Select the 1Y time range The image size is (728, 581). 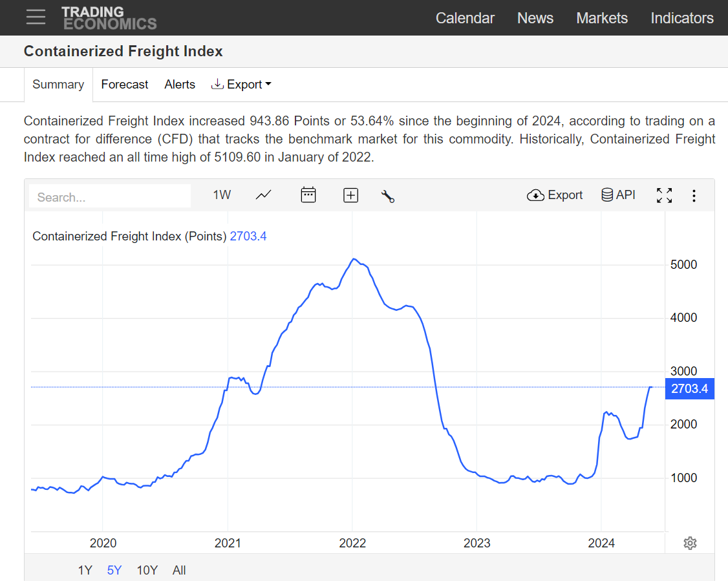[x=85, y=570]
